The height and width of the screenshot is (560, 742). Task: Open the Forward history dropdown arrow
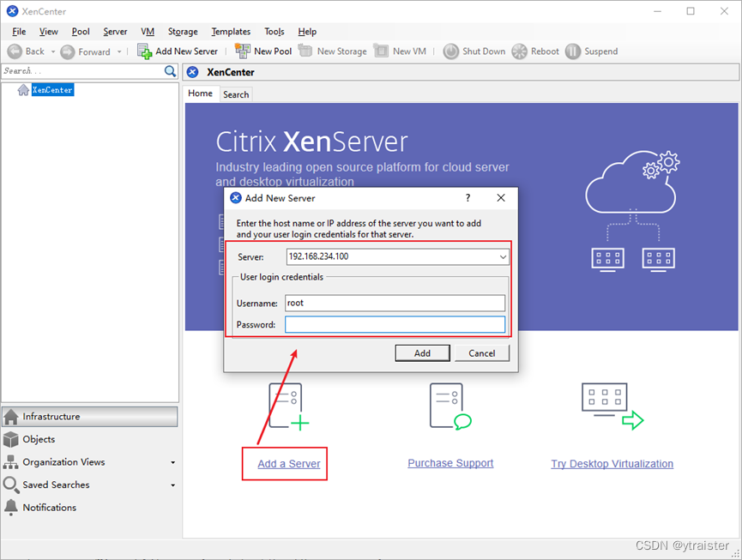click(119, 51)
